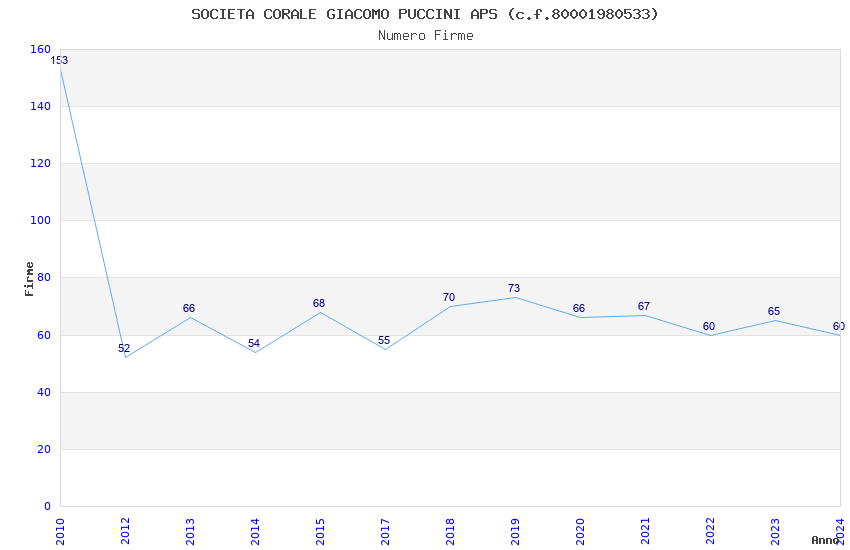Click the data label 60 above 2024

839,326
